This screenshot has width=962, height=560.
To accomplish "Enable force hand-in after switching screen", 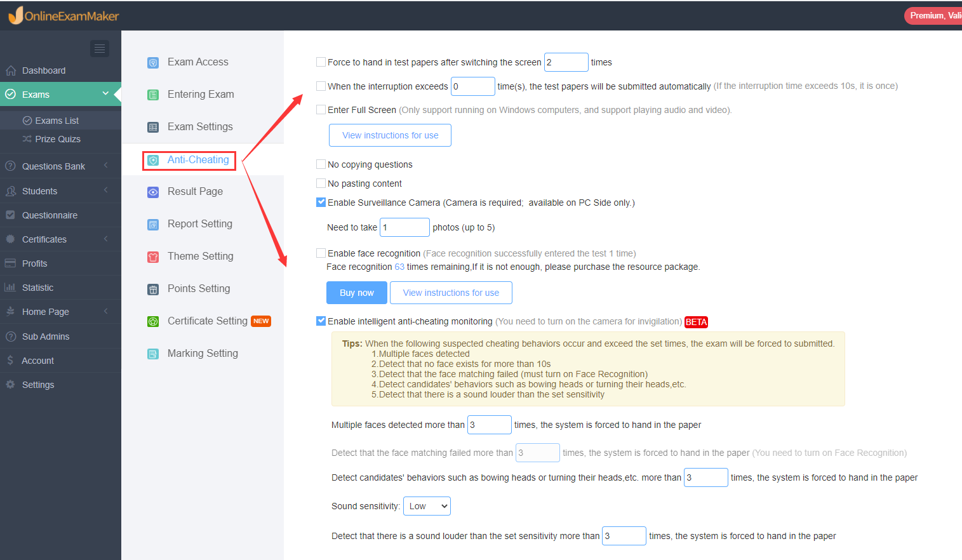I will (321, 62).
